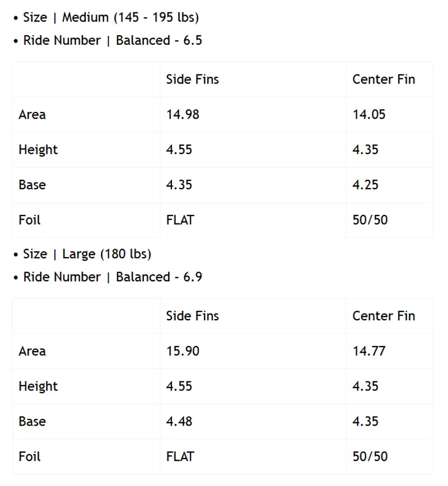Click the FLAT foil cell in Medium table
This screenshot has width=448, height=486.
(180, 220)
